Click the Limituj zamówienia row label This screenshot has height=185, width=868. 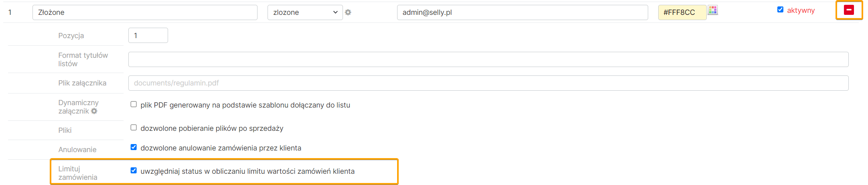[x=78, y=173]
